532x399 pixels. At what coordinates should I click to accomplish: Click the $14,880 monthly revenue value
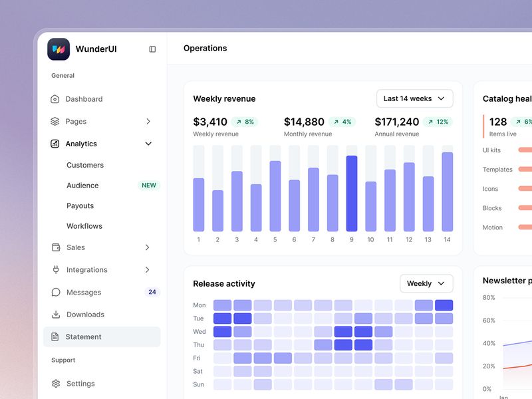point(304,122)
